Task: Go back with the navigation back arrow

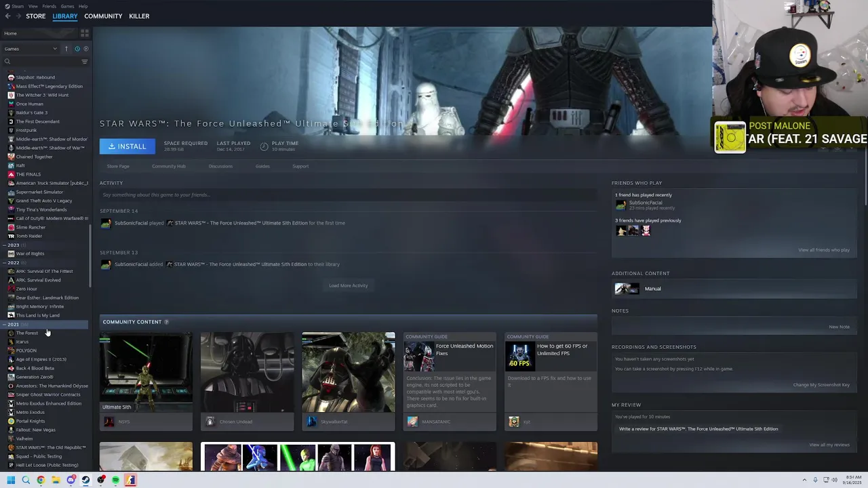Action: coord(8,16)
